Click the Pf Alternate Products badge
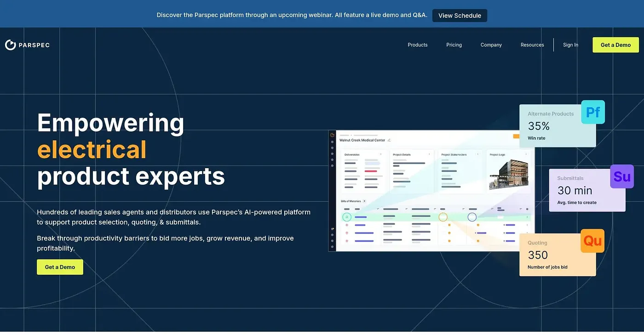The height and width of the screenshot is (335, 644). (593, 112)
